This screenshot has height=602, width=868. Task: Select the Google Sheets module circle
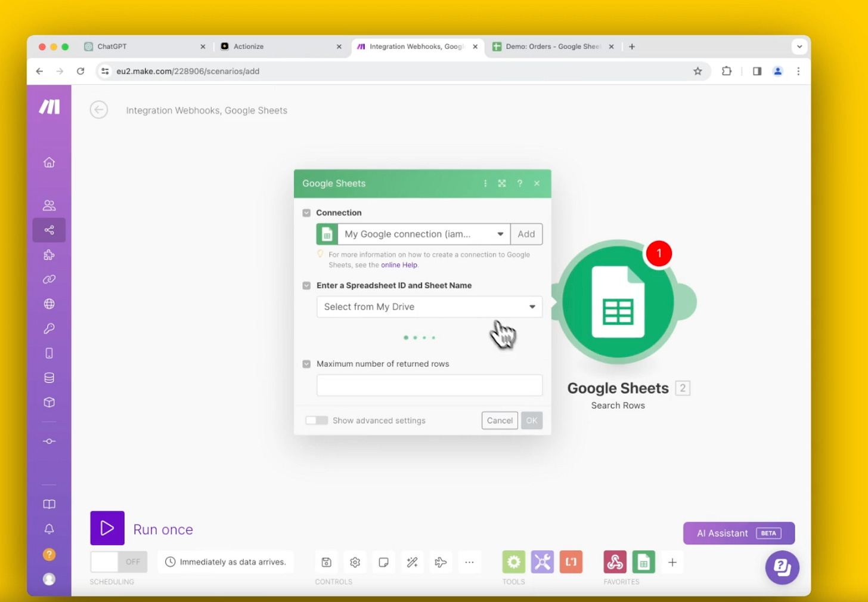tap(618, 302)
